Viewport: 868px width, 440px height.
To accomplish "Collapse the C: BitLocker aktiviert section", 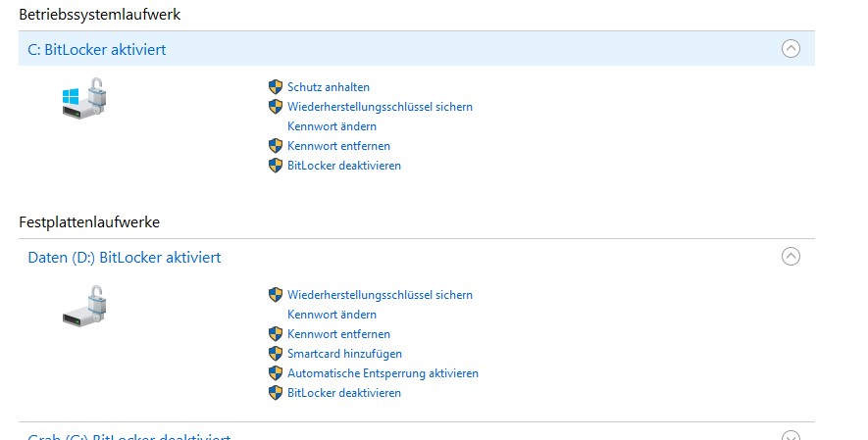I will tap(791, 49).
